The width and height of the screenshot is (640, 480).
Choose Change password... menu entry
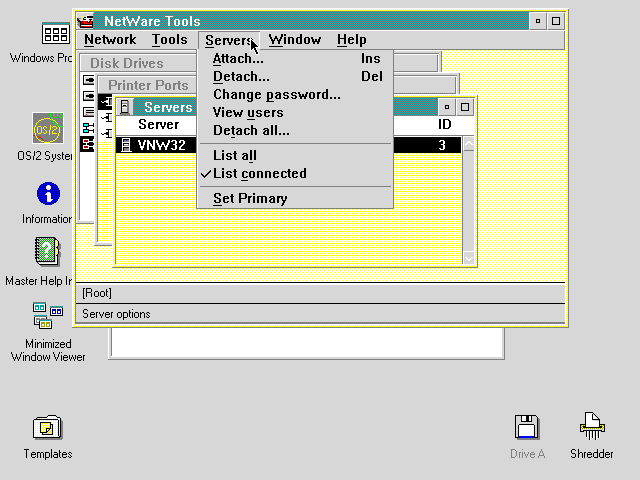[x=295, y=95]
